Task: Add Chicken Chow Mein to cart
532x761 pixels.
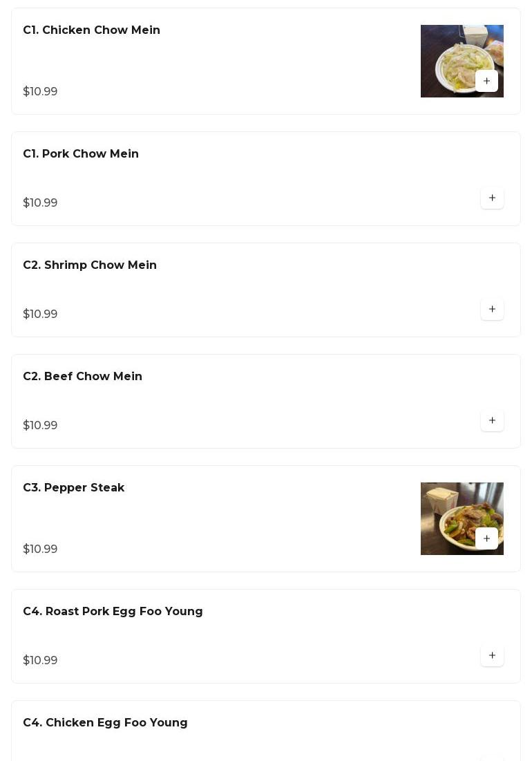Action: point(486,81)
